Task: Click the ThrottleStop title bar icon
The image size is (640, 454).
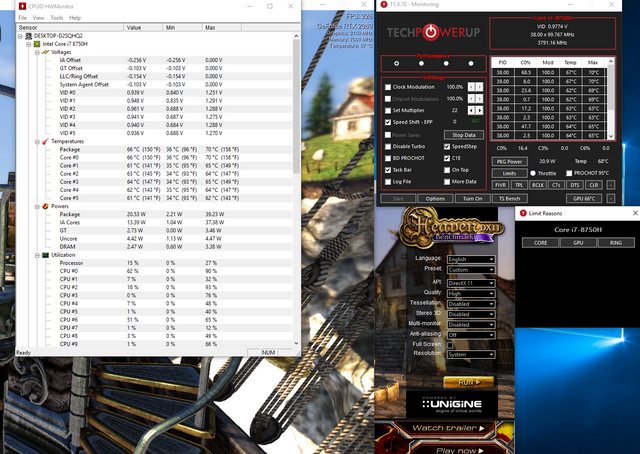Action: point(383,4)
